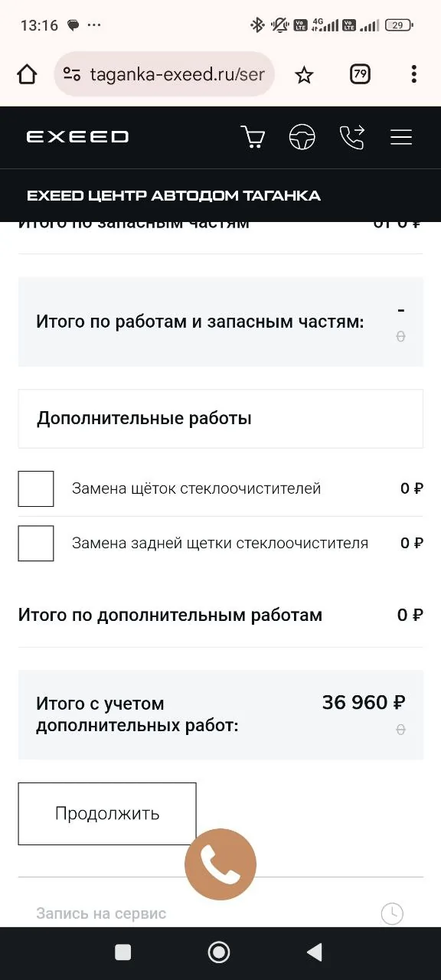Tap the callback phone icon in header
This screenshot has height=980, width=441.
click(x=352, y=137)
